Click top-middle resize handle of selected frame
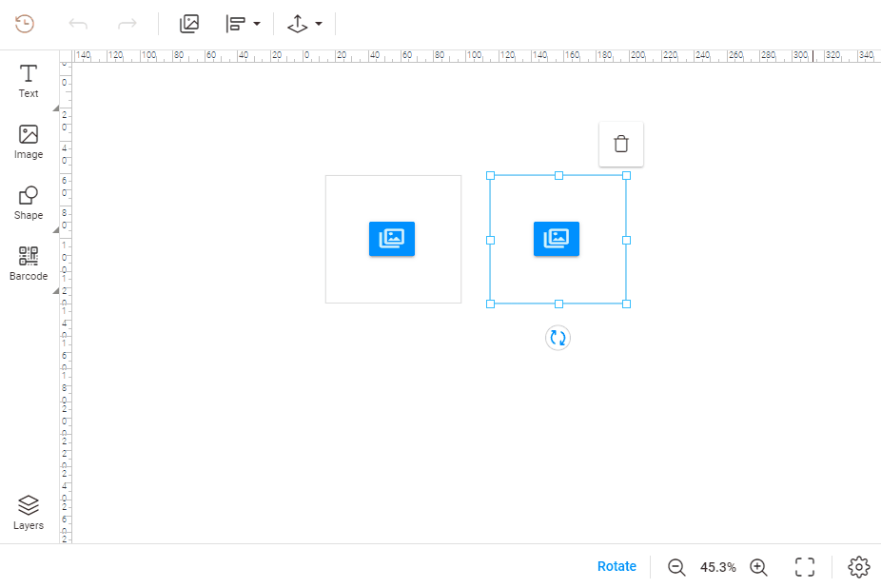The height and width of the screenshot is (588, 881). click(x=558, y=176)
